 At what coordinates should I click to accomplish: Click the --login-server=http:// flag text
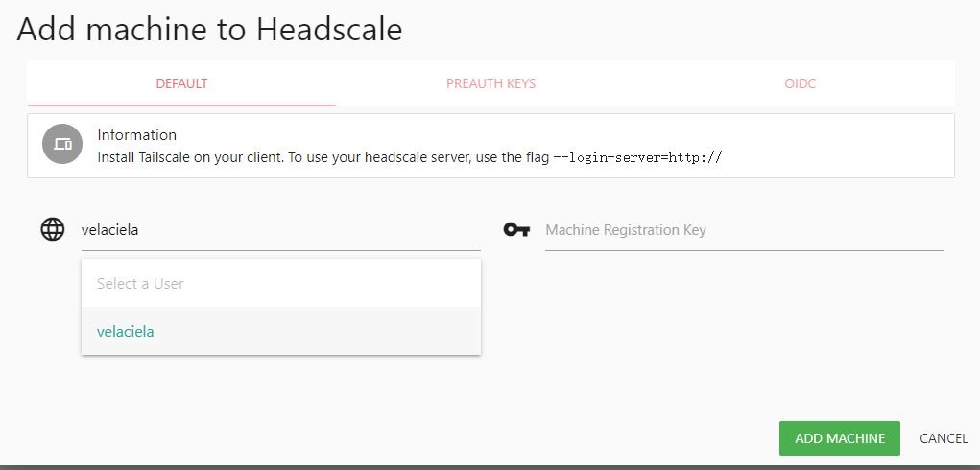637,157
